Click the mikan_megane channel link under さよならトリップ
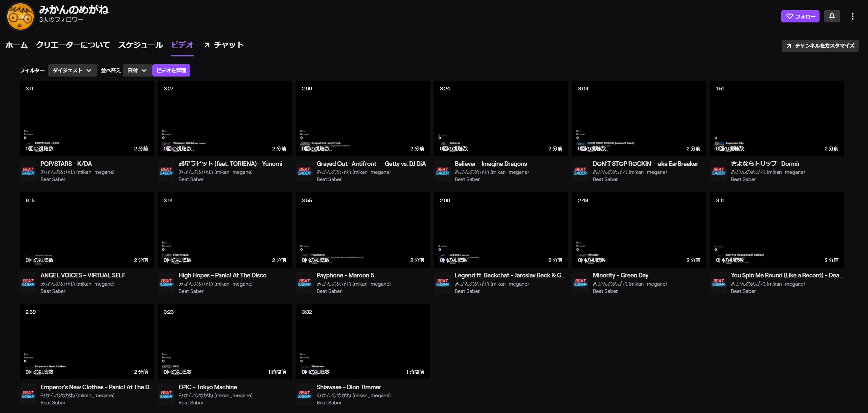 (768, 172)
